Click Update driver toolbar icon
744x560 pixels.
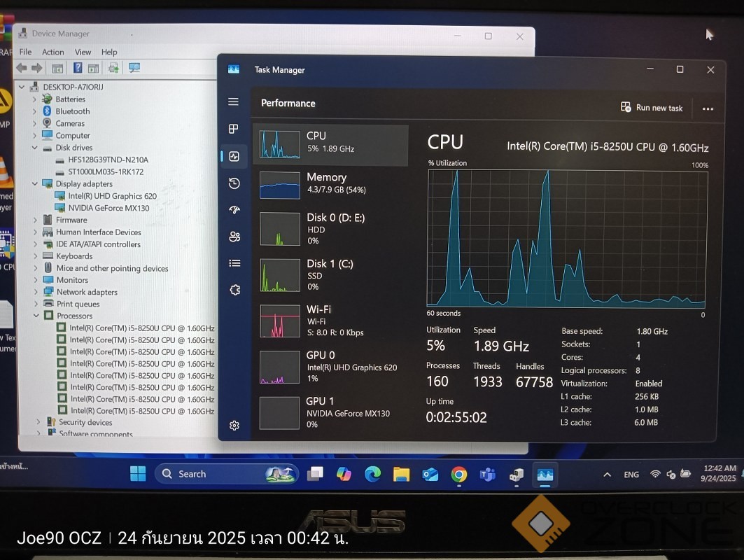[113, 68]
